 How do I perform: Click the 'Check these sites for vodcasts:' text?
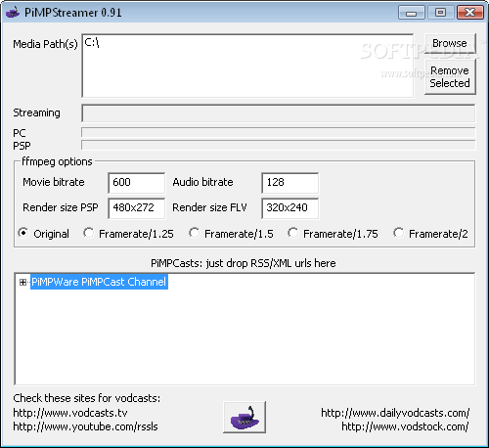click(x=87, y=398)
